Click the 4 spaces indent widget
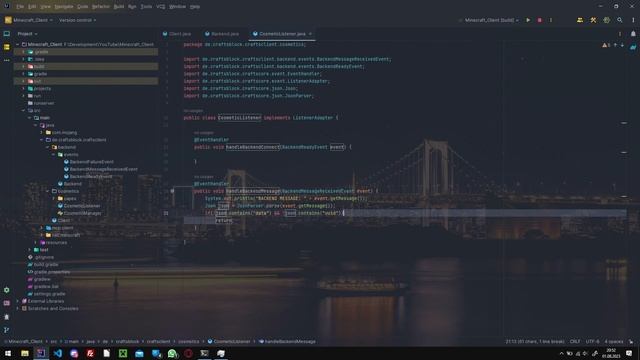The height and width of the screenshot is (360, 640). click(x=614, y=341)
